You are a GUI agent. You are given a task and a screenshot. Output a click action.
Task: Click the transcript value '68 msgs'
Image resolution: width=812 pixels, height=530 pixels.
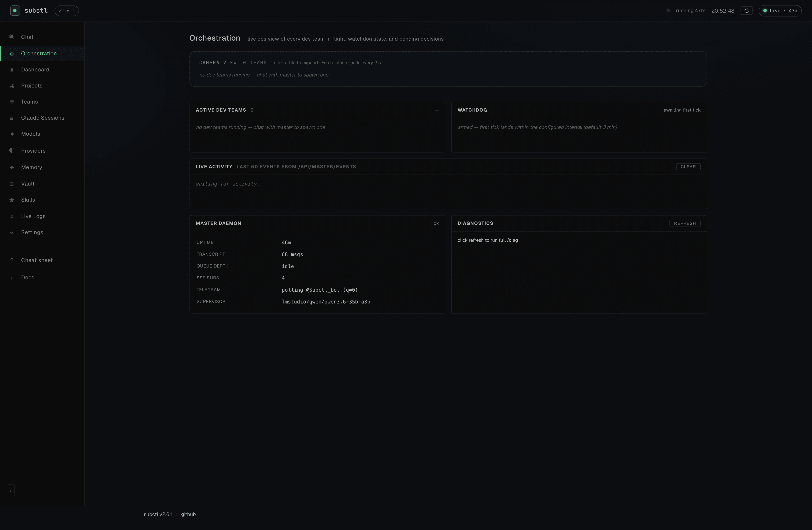292,254
